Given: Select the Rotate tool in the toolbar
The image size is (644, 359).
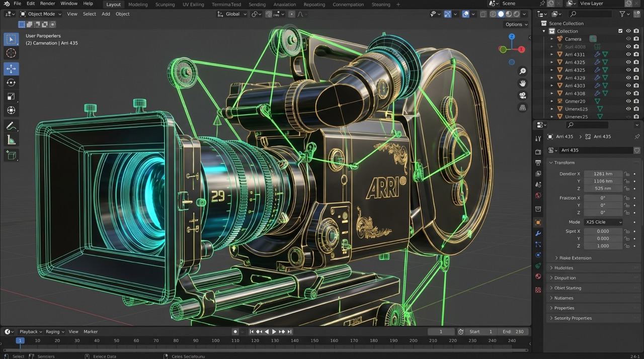Looking at the screenshot, I should (x=11, y=82).
